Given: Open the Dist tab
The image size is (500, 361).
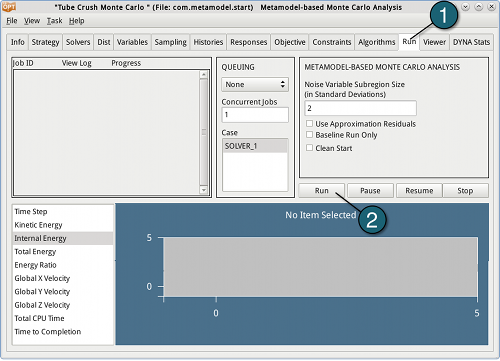Looking at the screenshot, I should pyautogui.click(x=104, y=42).
